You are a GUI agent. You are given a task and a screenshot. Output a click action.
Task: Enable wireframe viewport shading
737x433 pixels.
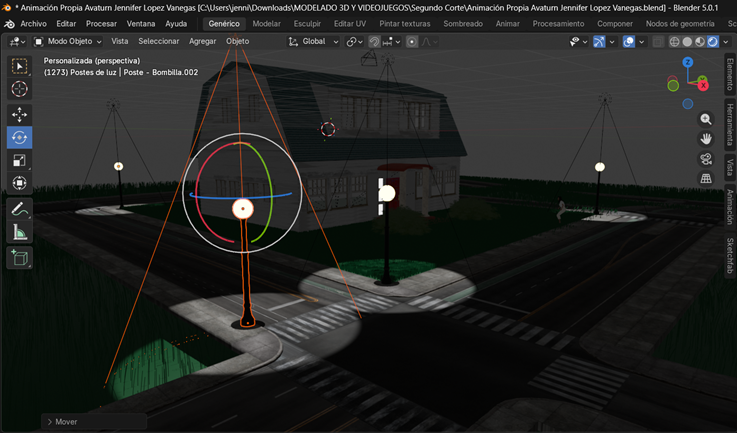pos(674,42)
